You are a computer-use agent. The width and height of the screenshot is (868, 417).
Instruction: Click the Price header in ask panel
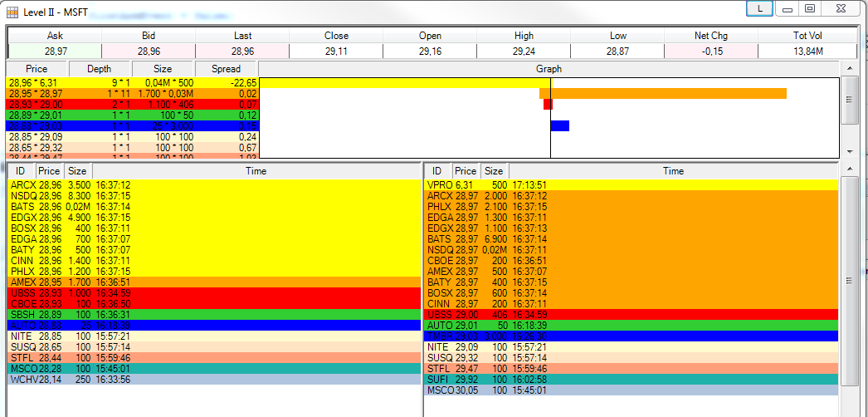point(466,171)
